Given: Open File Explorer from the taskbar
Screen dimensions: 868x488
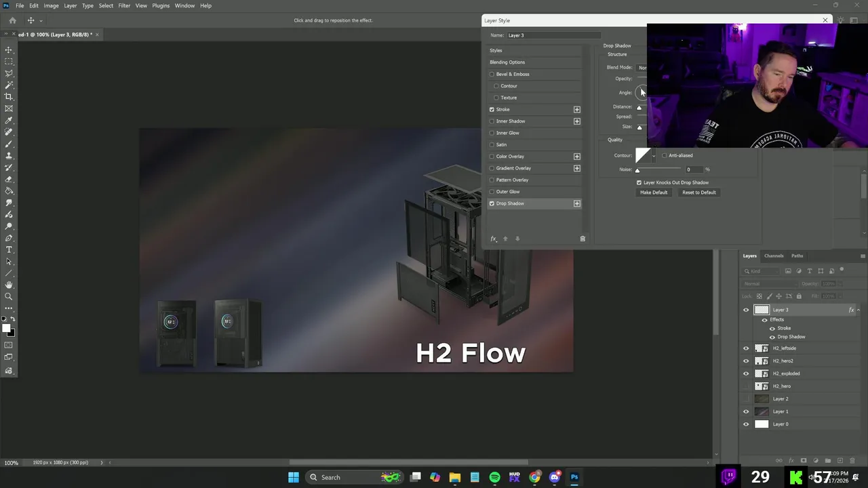Looking at the screenshot, I should (455, 477).
